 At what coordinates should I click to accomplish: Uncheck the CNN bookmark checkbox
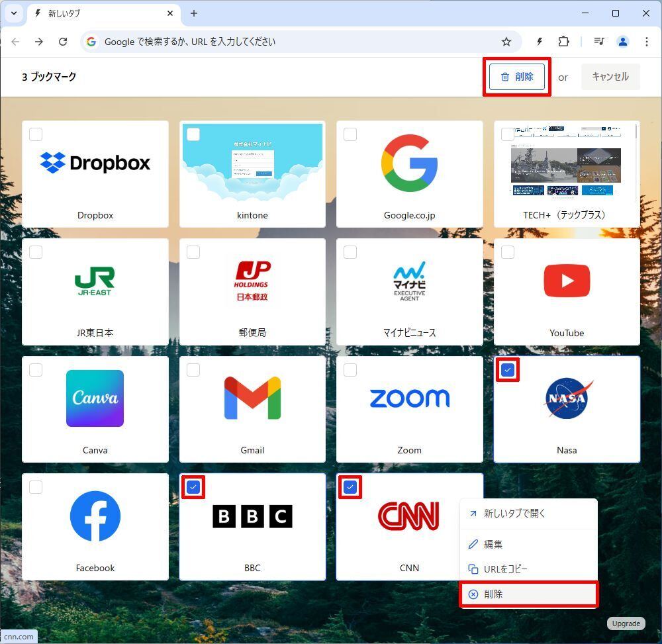point(350,487)
